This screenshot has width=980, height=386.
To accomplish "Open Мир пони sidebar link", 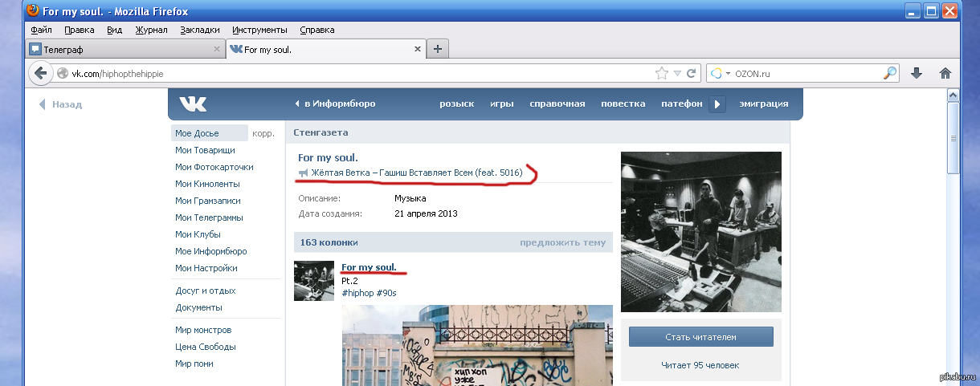I will click(x=196, y=364).
